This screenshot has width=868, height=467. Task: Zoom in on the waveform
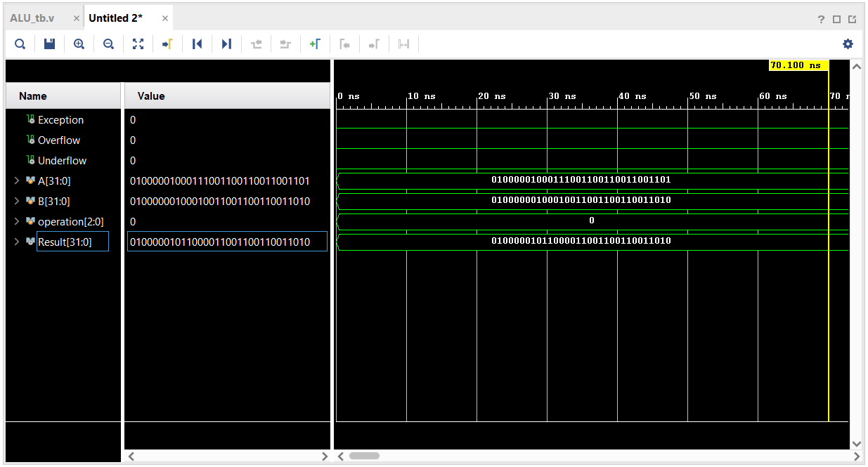pos(79,44)
